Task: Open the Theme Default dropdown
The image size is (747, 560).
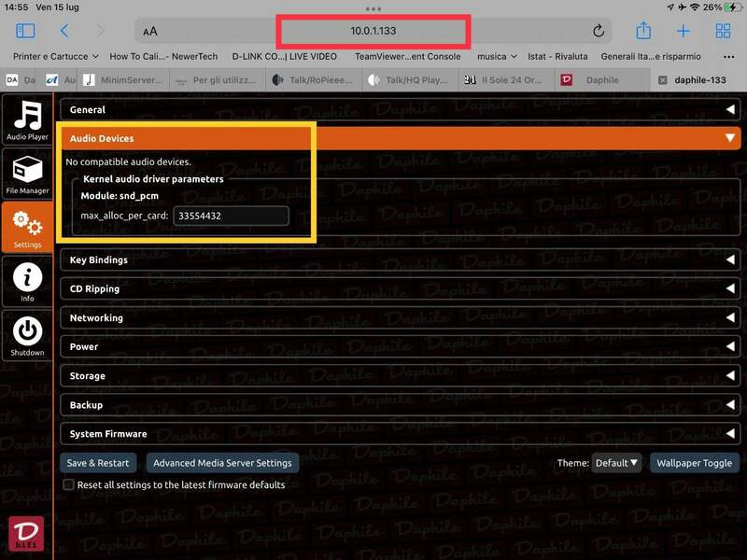Action: click(617, 463)
